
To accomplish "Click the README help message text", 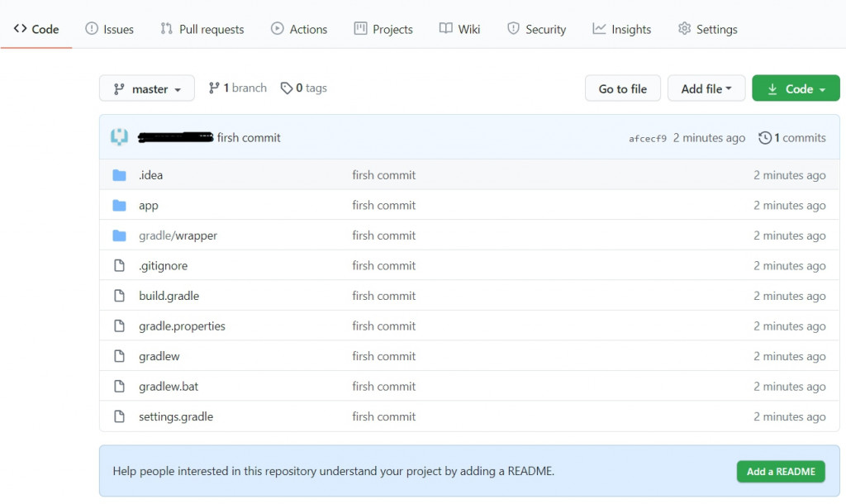I will 334,471.
